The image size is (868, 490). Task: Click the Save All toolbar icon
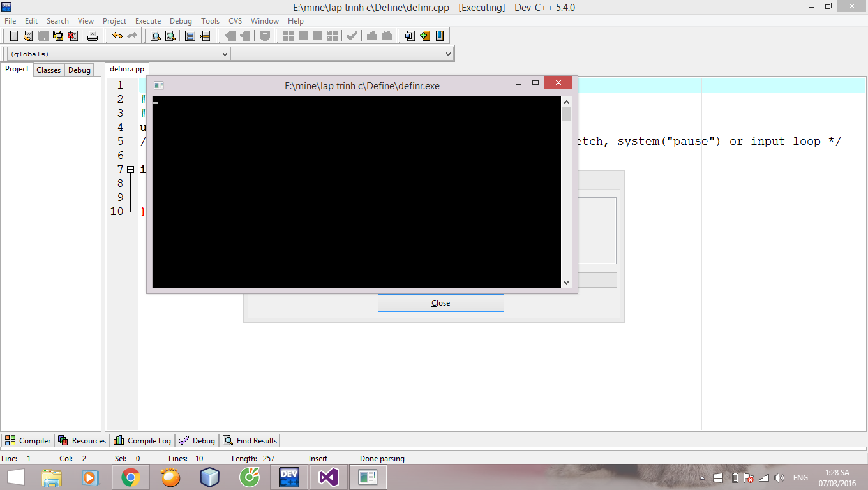(58, 36)
